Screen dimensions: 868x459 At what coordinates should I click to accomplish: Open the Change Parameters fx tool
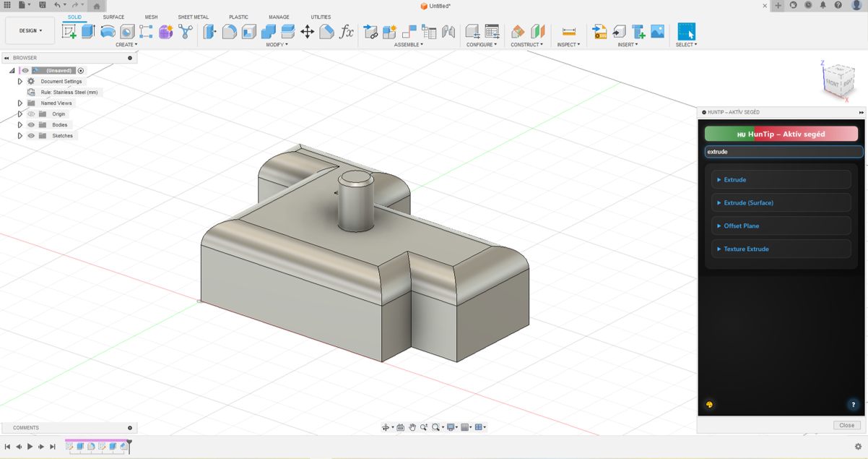coord(347,31)
